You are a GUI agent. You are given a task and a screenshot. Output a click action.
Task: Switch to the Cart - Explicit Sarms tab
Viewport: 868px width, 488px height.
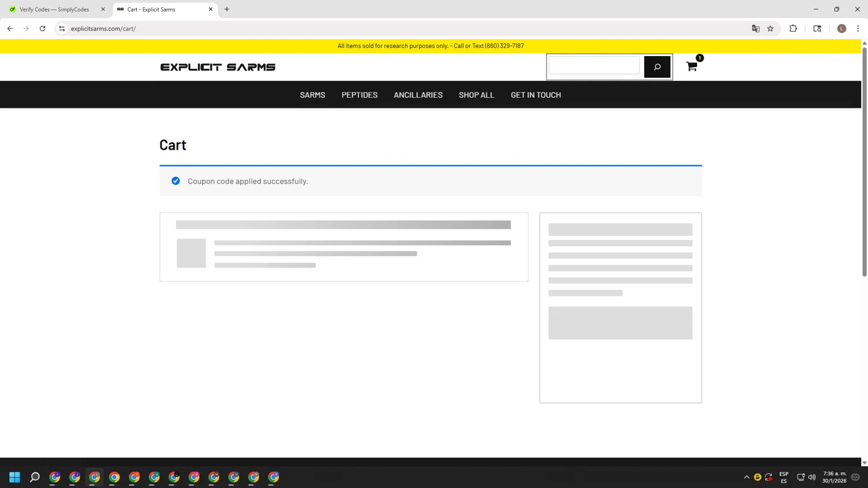coord(165,9)
